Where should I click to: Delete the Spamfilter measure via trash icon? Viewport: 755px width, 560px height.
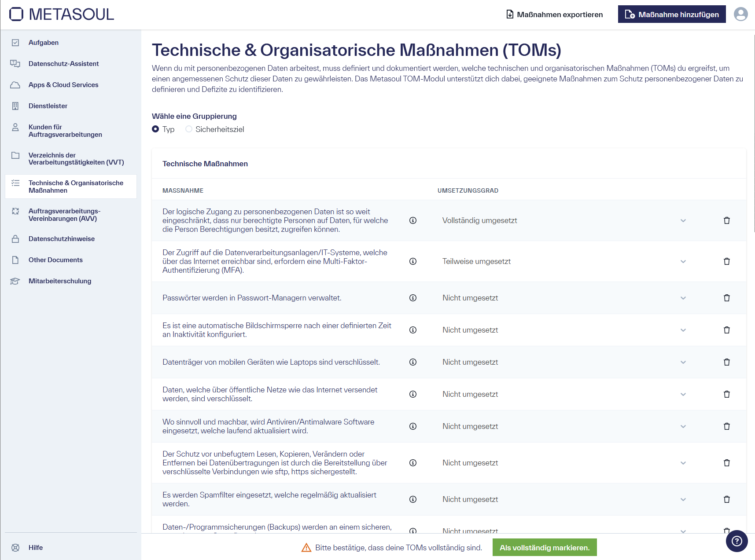pyautogui.click(x=727, y=499)
